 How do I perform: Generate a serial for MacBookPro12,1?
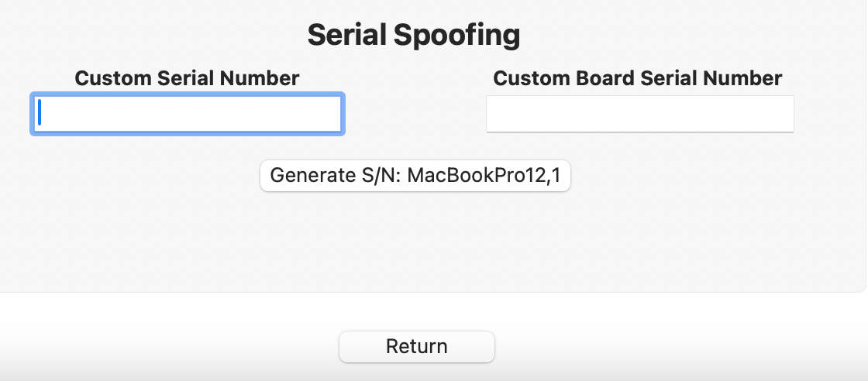(x=415, y=176)
